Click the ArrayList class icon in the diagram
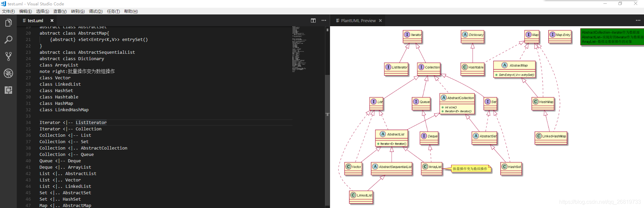 pos(425,167)
